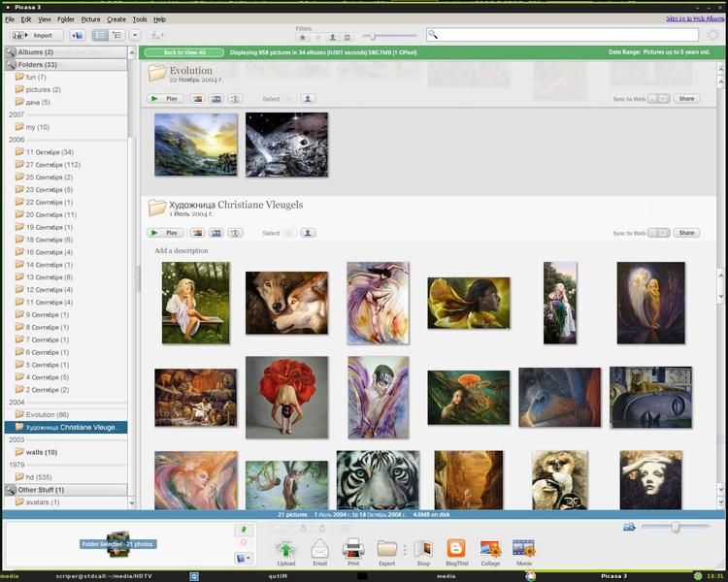Viewport: 728px width, 582px height.
Task: Click the create new album icon next to Import
Action: coord(77,35)
